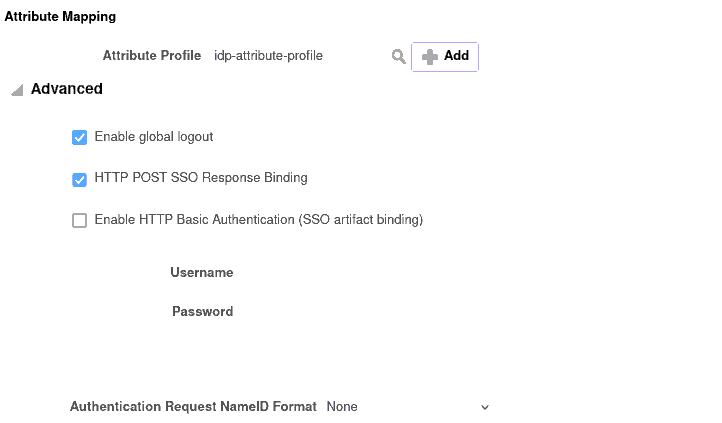Click the magnifier search icon for Attribute Profile
The image size is (722, 423).
398,57
